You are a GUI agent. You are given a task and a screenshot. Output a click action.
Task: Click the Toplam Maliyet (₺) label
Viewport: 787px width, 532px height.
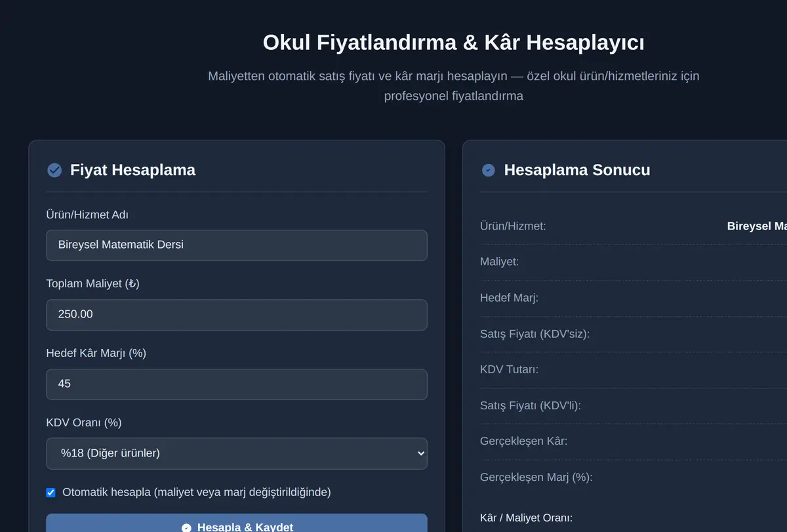92,283
